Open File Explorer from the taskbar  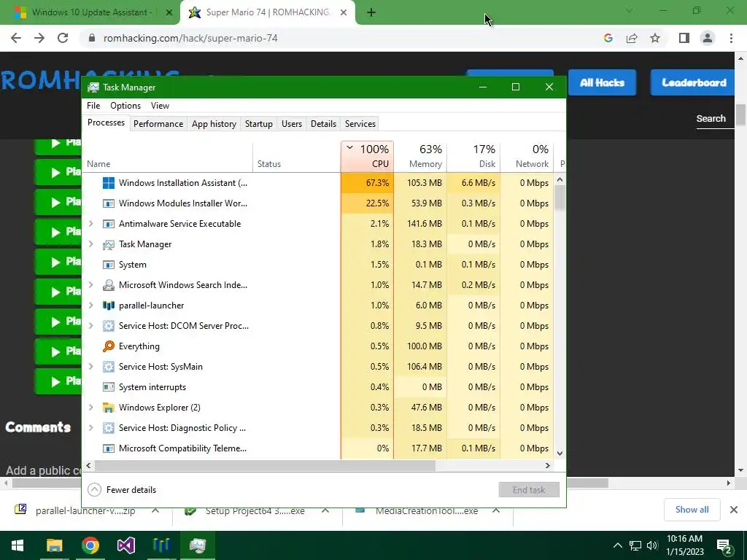pyautogui.click(x=54, y=545)
